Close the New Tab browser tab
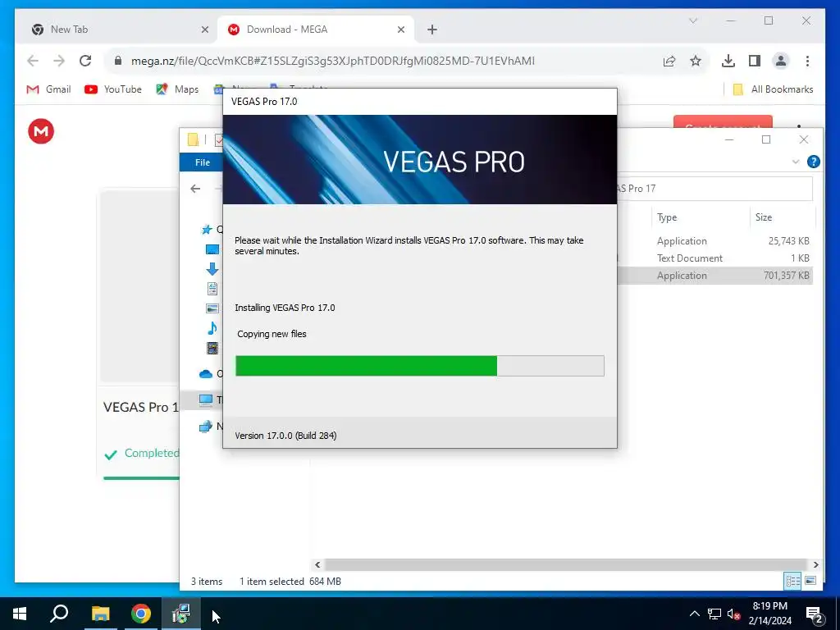 coord(204,30)
